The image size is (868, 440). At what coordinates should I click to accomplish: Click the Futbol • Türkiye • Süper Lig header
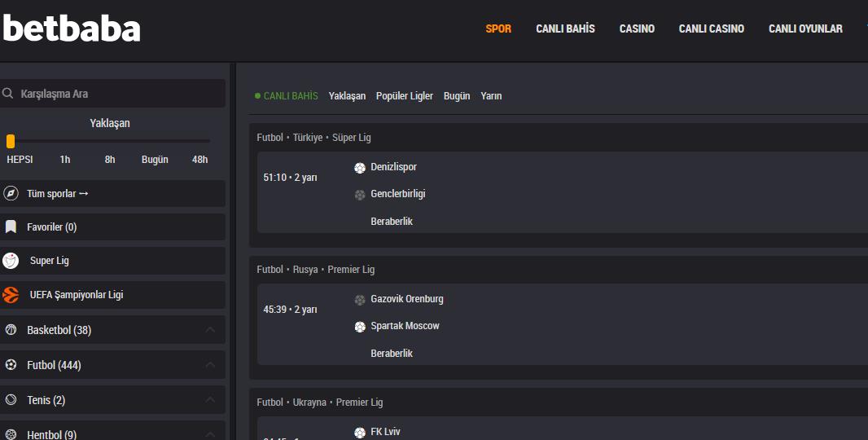click(313, 138)
